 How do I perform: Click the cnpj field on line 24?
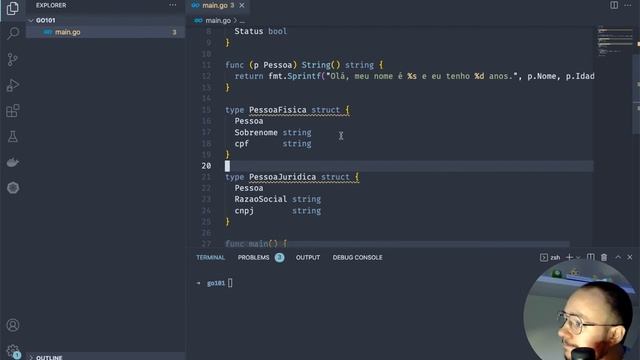point(244,211)
